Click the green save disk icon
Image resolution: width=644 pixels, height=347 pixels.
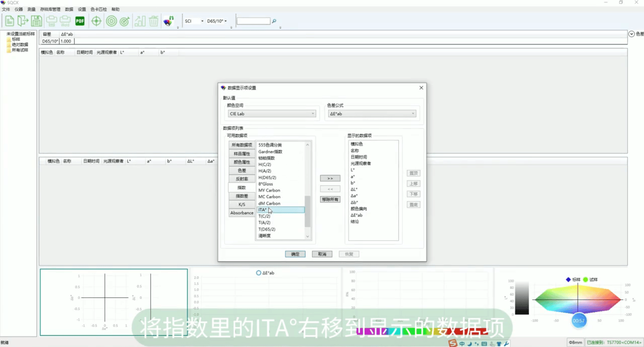(x=36, y=21)
